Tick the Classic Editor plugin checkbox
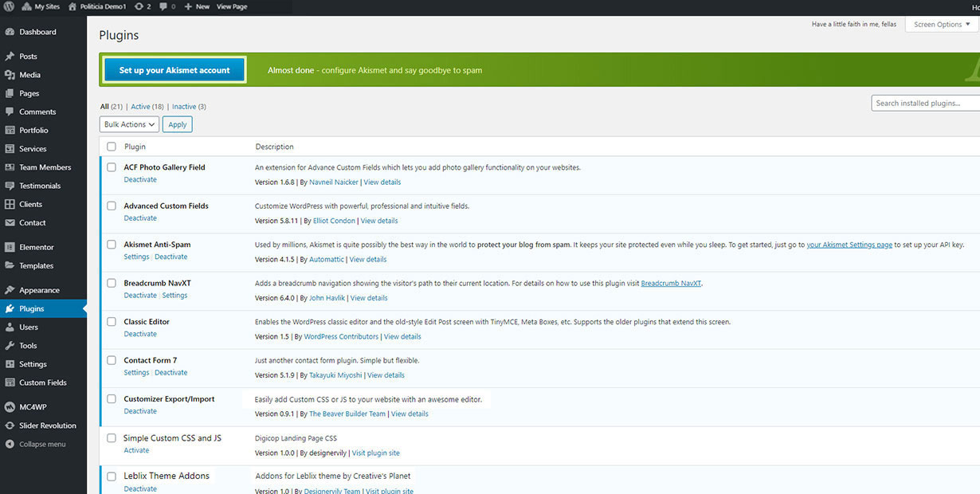Screen dimensions: 980x494 pyautogui.click(x=112, y=322)
